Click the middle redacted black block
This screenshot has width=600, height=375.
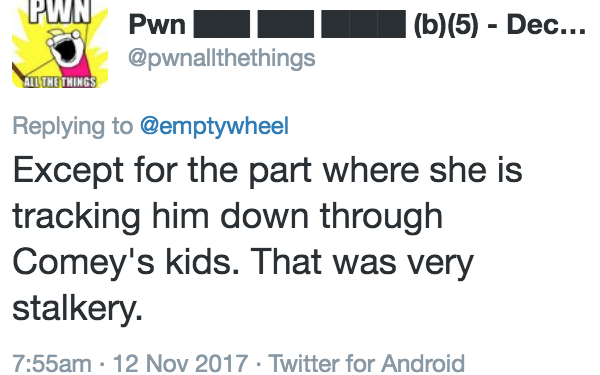coord(286,24)
